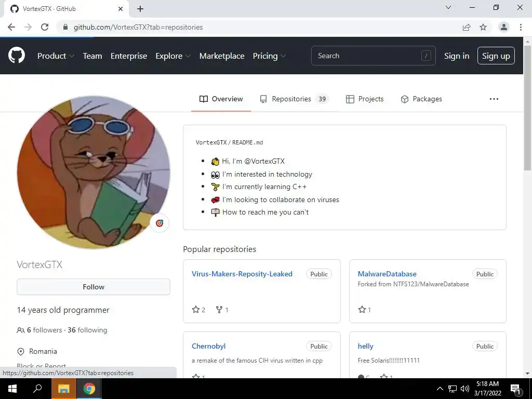Image resolution: width=532 pixels, height=399 pixels.
Task: Click the Chrome taskbar icon
Action: 89,389
